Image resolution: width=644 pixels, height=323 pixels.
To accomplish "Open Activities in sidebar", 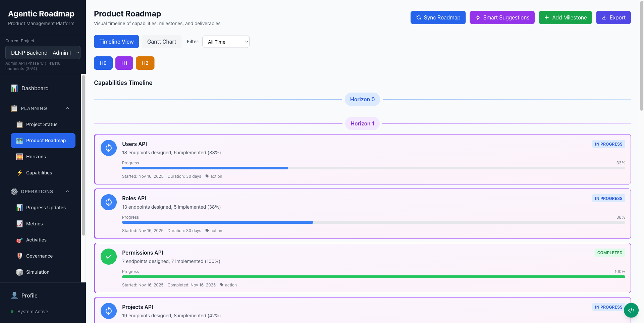I will (x=43, y=240).
